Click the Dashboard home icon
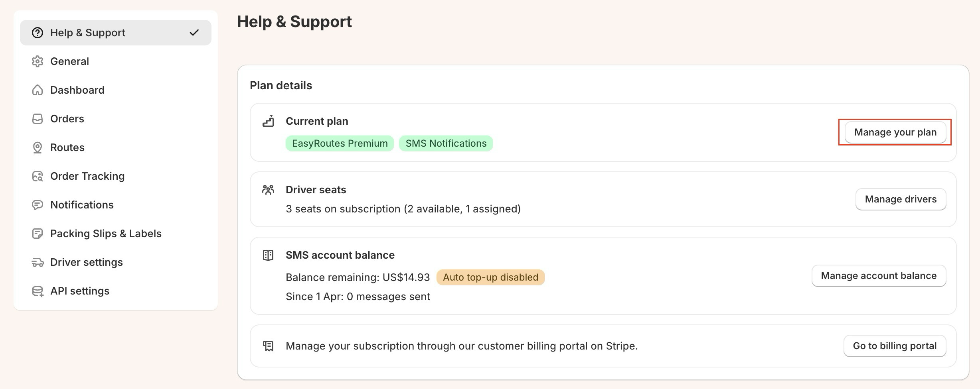980x389 pixels. 38,90
